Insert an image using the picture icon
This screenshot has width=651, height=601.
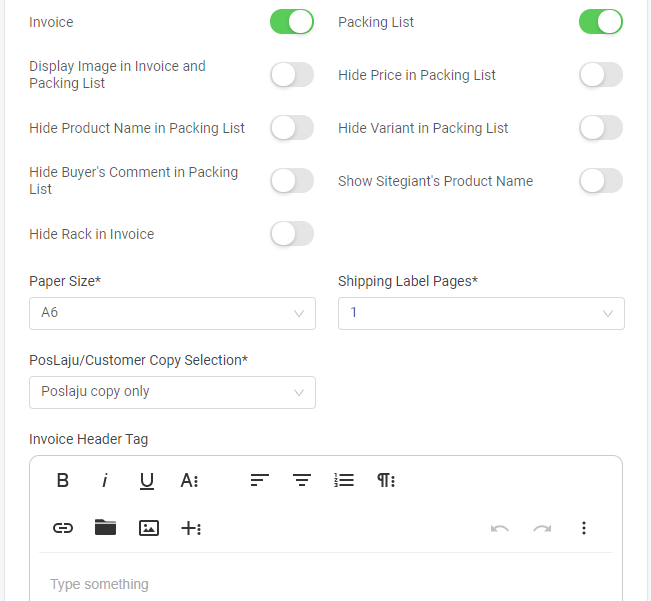click(149, 528)
